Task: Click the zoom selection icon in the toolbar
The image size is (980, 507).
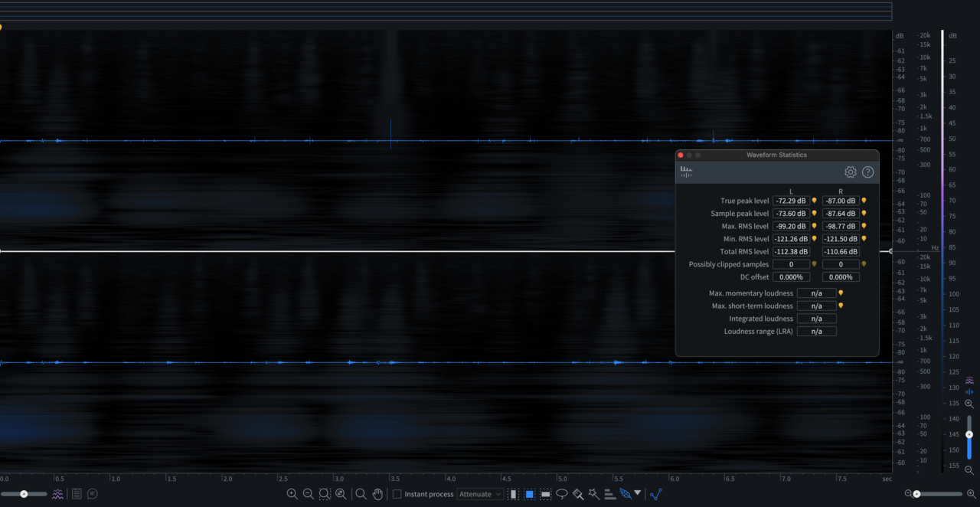Action: [x=325, y=494]
